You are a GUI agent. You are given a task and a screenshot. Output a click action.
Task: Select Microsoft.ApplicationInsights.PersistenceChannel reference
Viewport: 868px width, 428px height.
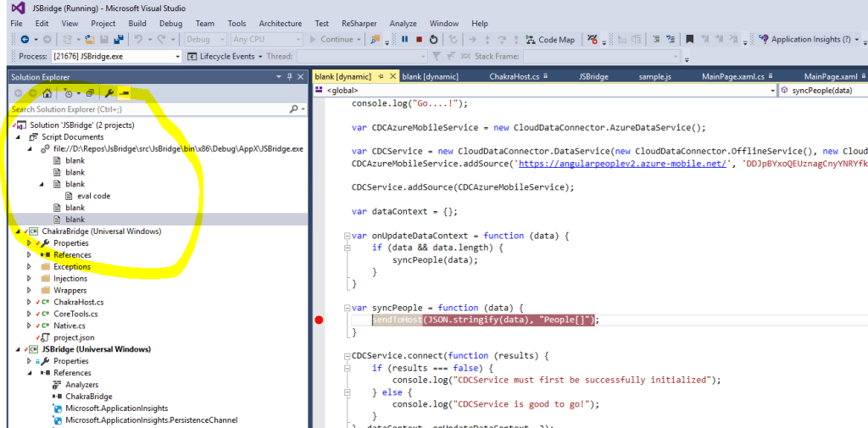coord(151,420)
